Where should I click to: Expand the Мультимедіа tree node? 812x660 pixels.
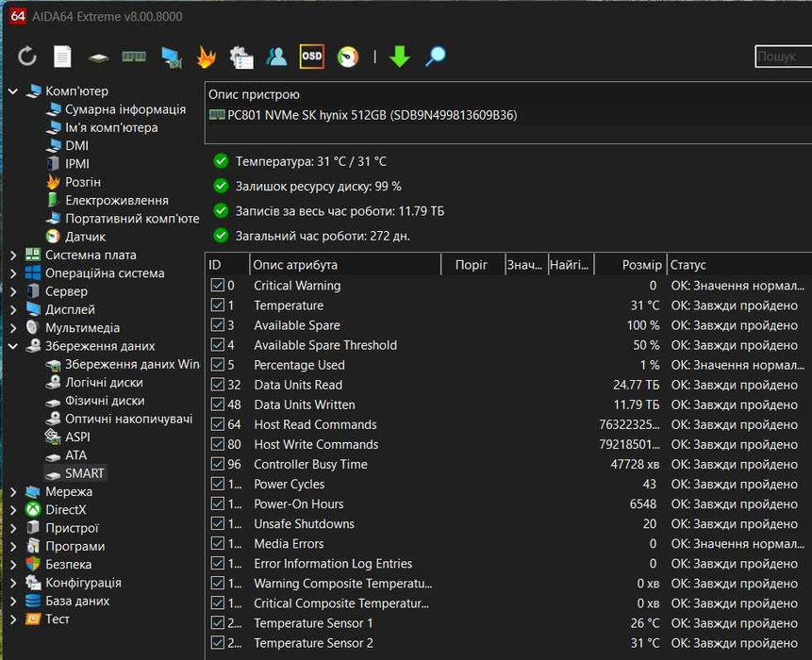(13, 328)
